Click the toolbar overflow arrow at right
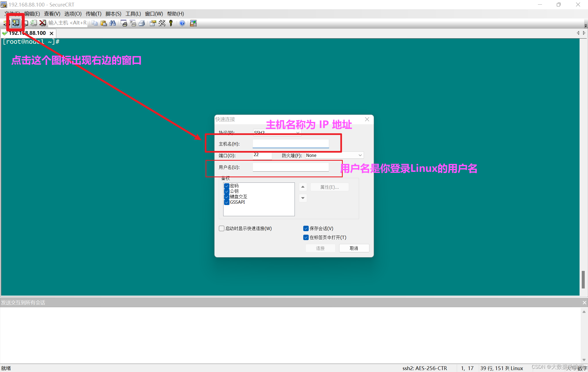 [586, 26]
